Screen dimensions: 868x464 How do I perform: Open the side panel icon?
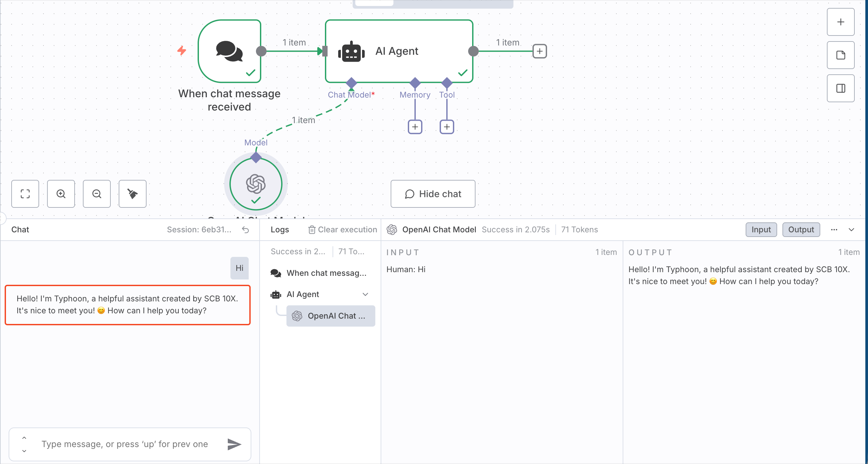point(840,88)
